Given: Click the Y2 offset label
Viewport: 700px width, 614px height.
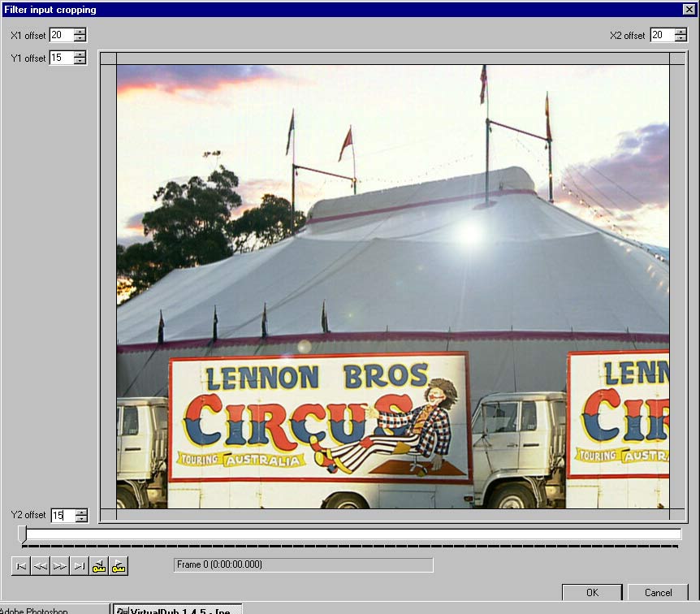Looking at the screenshot, I should coord(28,515).
